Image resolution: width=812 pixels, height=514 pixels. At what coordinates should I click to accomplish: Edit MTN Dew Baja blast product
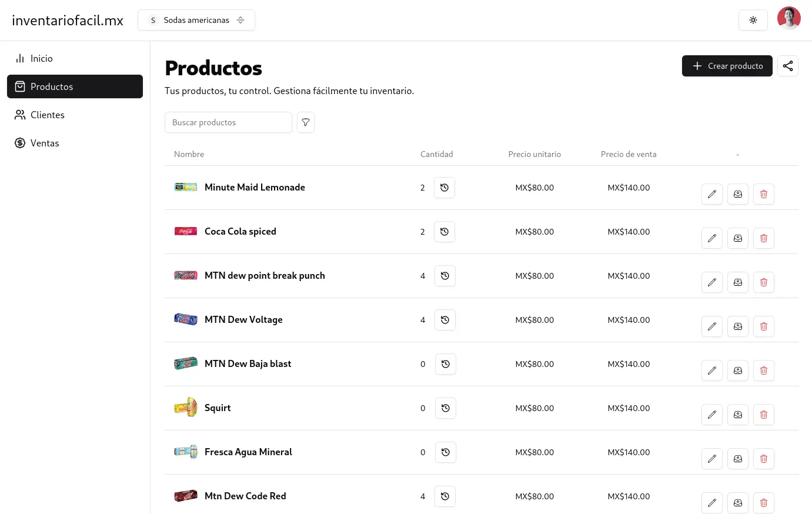point(712,371)
